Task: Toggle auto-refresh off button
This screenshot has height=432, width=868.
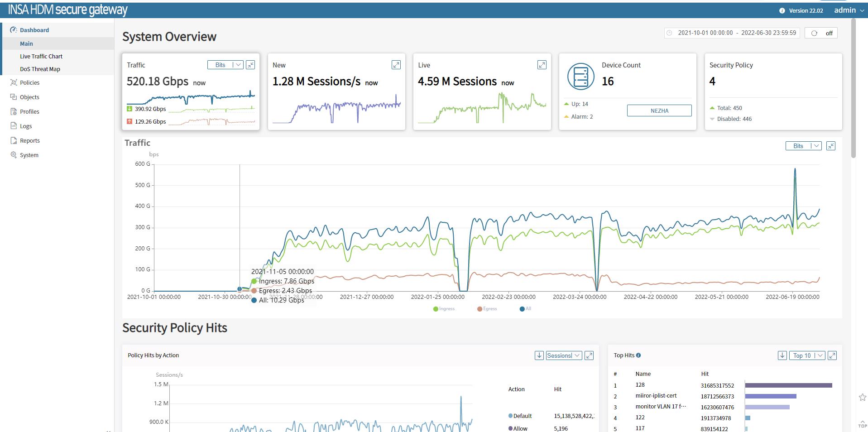Action: pyautogui.click(x=821, y=33)
